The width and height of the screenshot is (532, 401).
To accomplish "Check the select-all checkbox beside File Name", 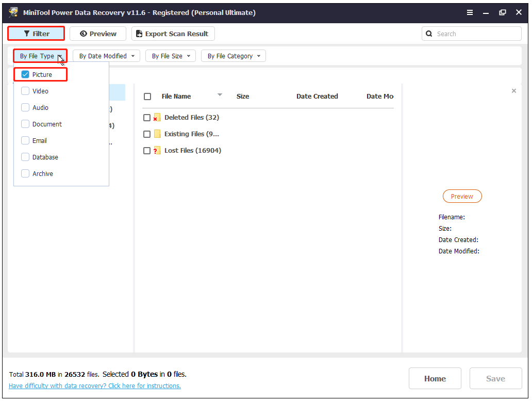I will click(147, 97).
